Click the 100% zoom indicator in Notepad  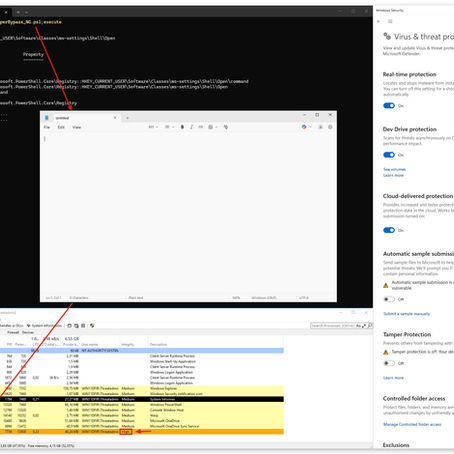236,298
